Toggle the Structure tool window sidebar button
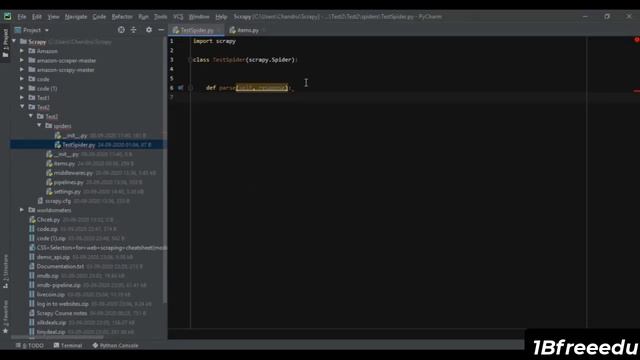 (x=5, y=271)
